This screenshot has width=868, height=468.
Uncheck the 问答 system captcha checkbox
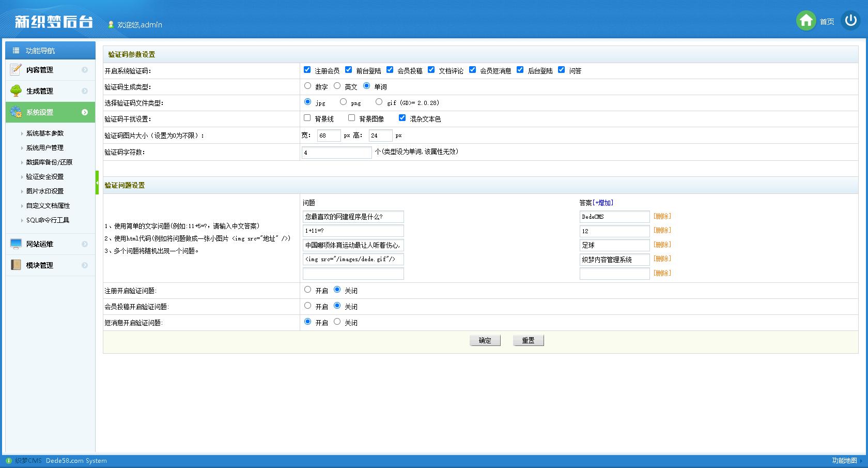[562, 70]
